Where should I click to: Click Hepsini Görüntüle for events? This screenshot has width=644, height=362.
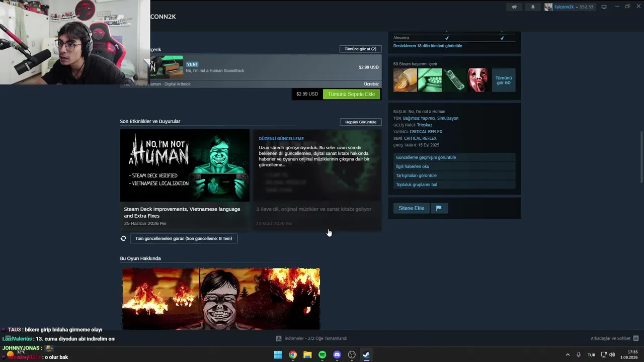(361, 122)
